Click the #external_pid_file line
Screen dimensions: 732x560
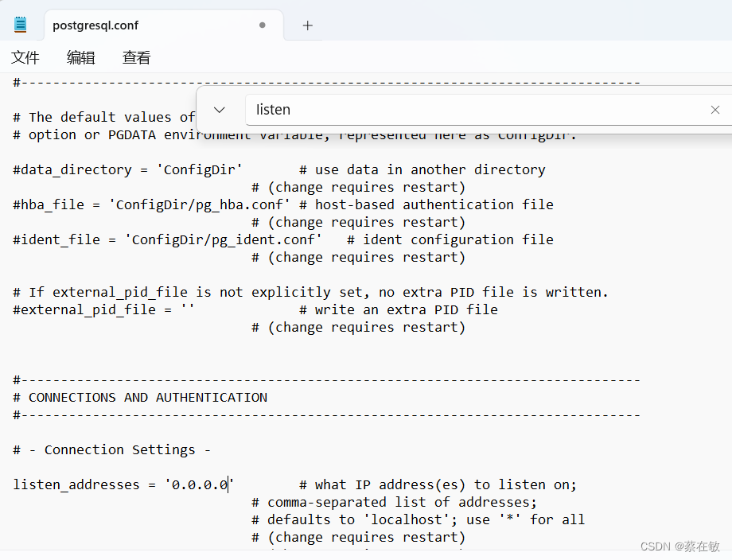[88, 309]
